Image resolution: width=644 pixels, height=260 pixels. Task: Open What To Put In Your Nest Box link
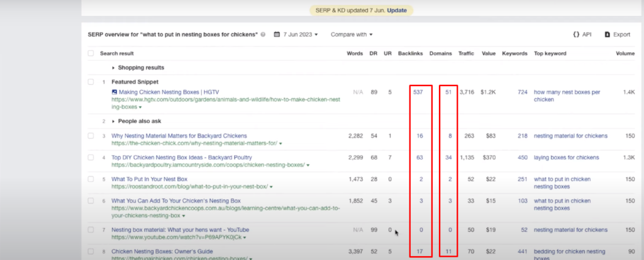149,179
